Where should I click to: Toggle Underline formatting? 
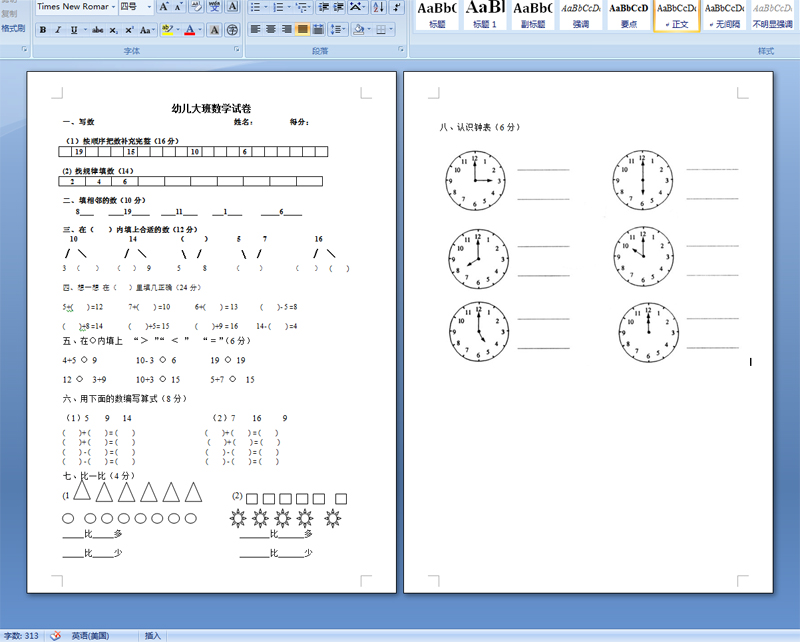74,30
